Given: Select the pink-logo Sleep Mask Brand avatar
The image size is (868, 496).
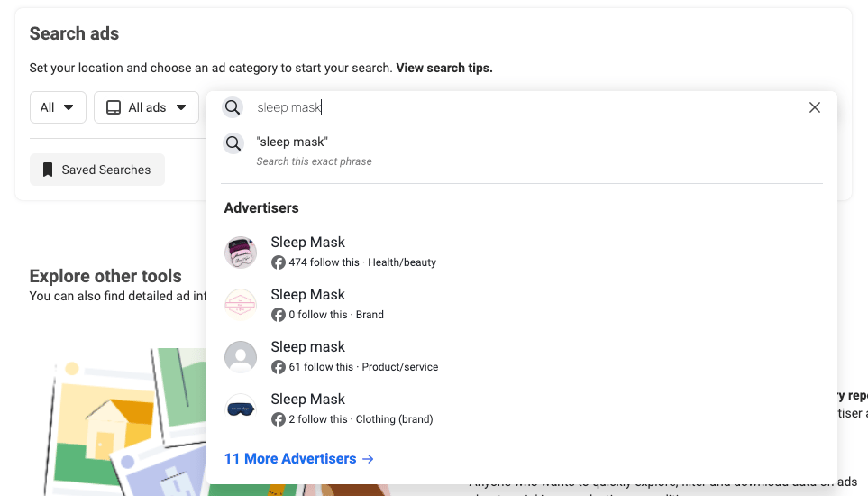Looking at the screenshot, I should coord(241,305).
